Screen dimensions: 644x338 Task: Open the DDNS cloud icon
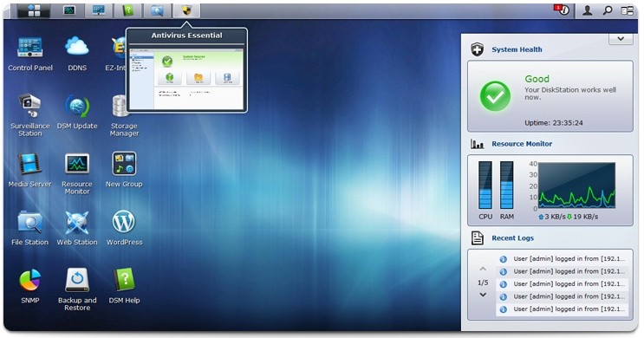coord(77,54)
